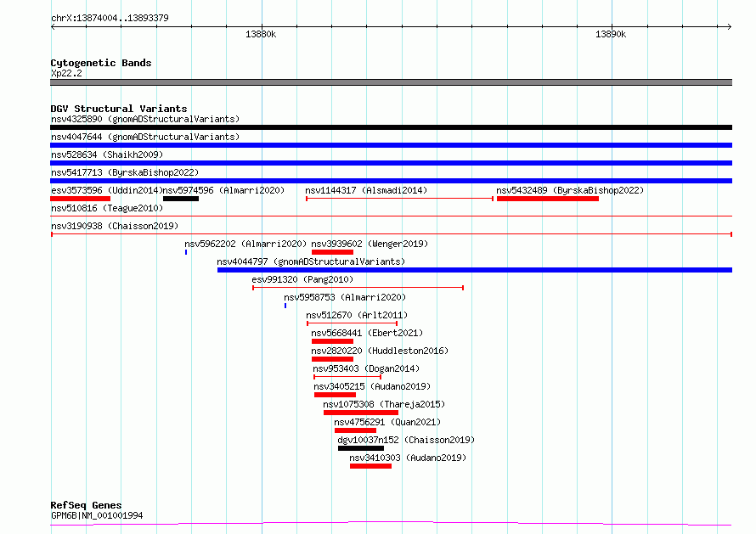Click the Cytogenetic Bands track title
Viewport: 756px width, 534px height.
pos(101,63)
